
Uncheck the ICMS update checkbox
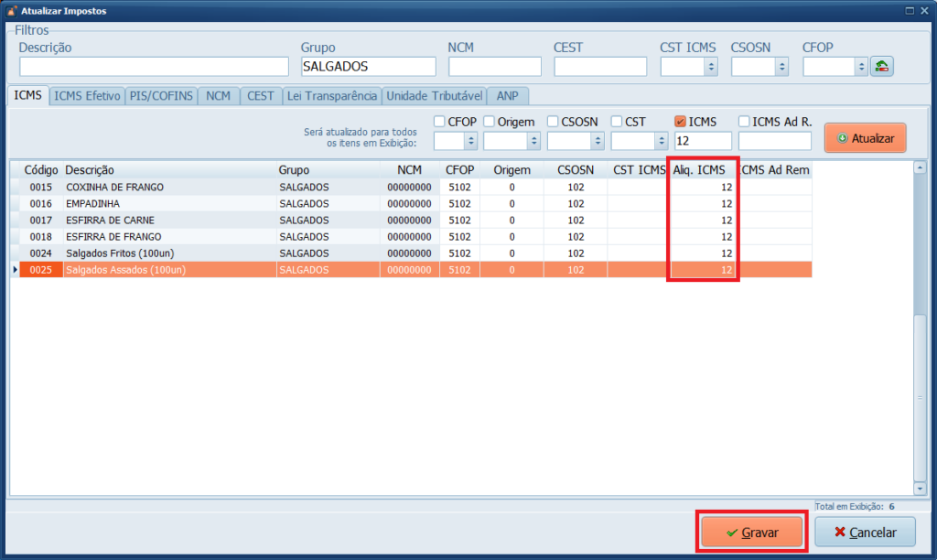[680, 122]
